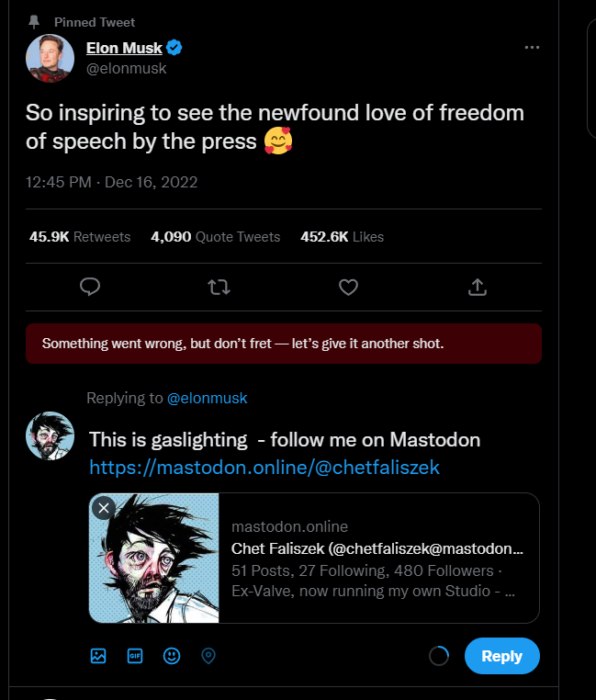Tag location with the pin icon

tap(208, 656)
